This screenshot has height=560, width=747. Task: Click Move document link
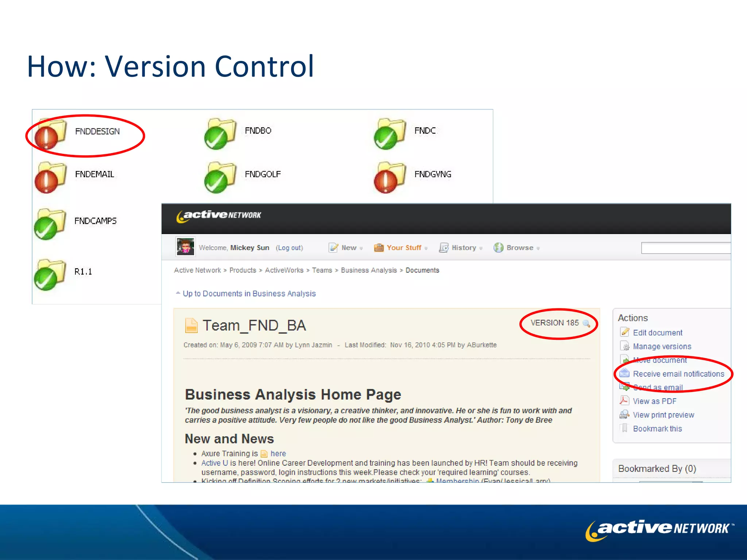pyautogui.click(x=660, y=360)
